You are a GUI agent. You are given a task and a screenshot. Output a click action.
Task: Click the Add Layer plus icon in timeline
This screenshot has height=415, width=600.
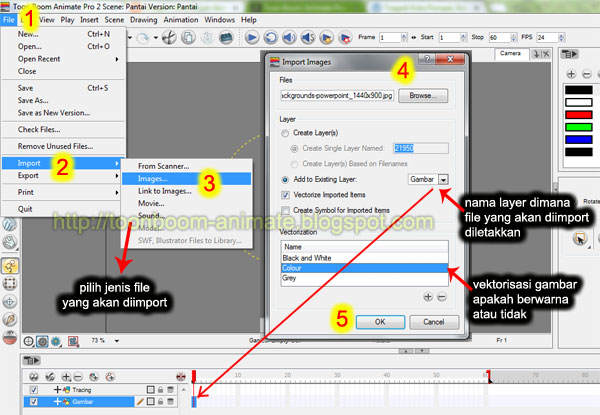pyautogui.click(x=66, y=377)
